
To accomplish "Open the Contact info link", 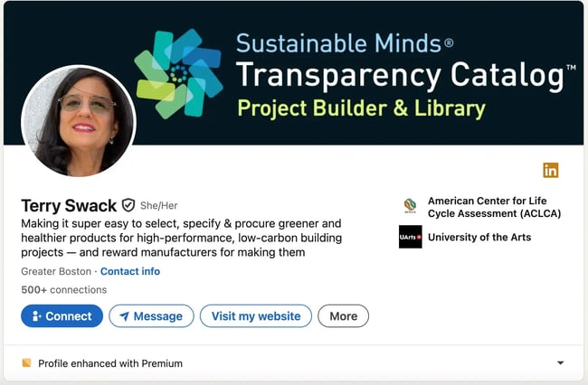I will (x=130, y=271).
